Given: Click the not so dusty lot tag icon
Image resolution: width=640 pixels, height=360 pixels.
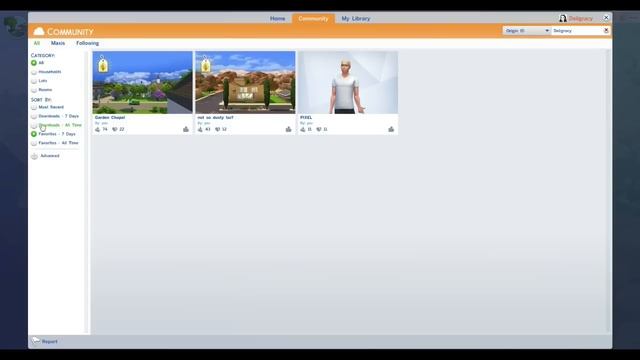Looking at the screenshot, I should pyautogui.click(x=206, y=64).
